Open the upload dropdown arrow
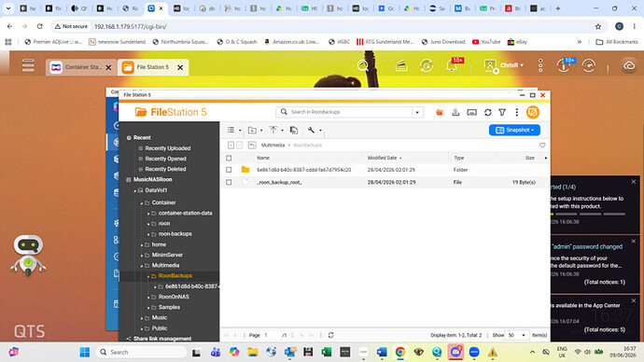The height and width of the screenshot is (362, 644). (x=282, y=131)
